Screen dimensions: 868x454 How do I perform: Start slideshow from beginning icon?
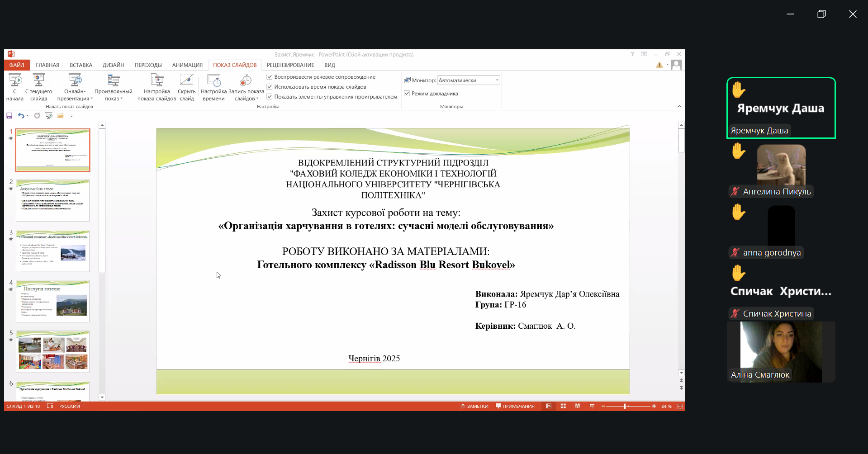[x=15, y=81]
